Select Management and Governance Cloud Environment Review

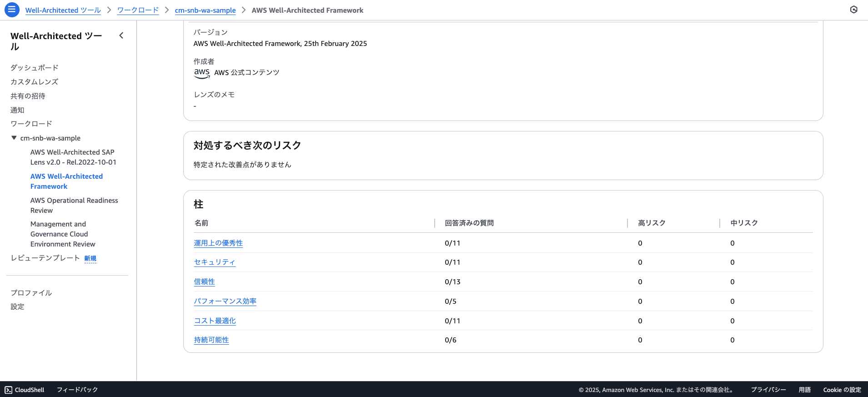(63, 234)
